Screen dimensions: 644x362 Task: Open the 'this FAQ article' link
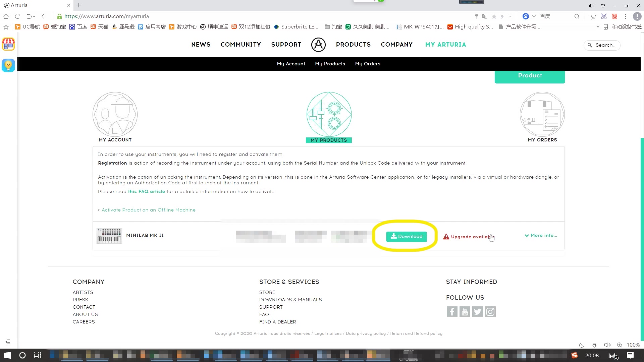tap(146, 191)
